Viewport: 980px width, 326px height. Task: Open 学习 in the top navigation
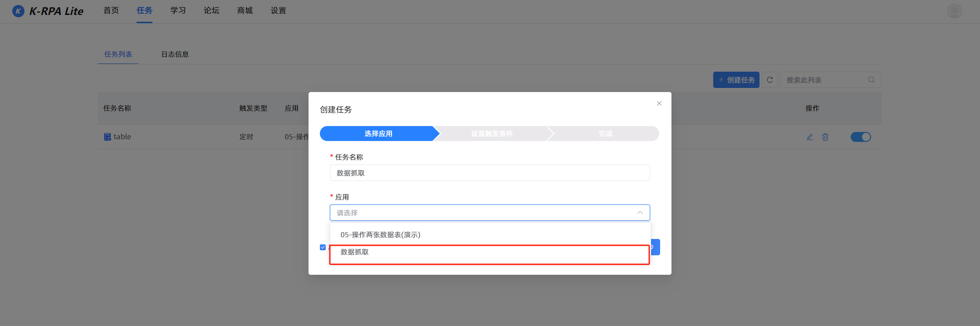click(178, 10)
